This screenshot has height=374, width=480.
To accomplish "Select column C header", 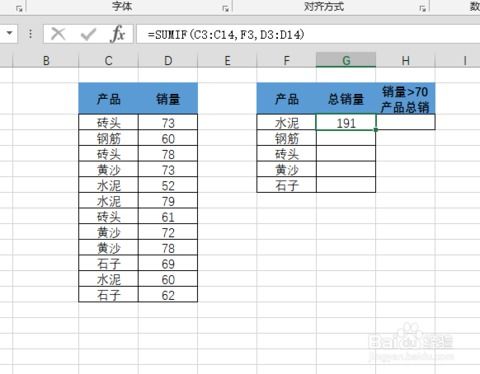I will coord(108,61).
